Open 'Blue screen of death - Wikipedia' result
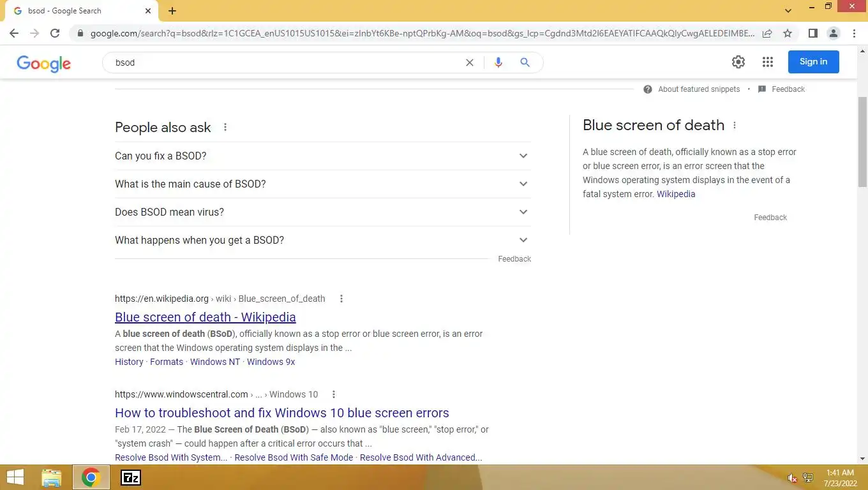Image resolution: width=868 pixels, height=490 pixels. 206,317
